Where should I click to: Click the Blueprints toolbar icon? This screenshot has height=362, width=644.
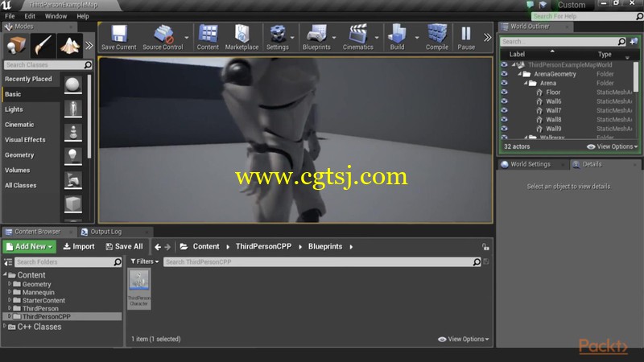click(316, 37)
